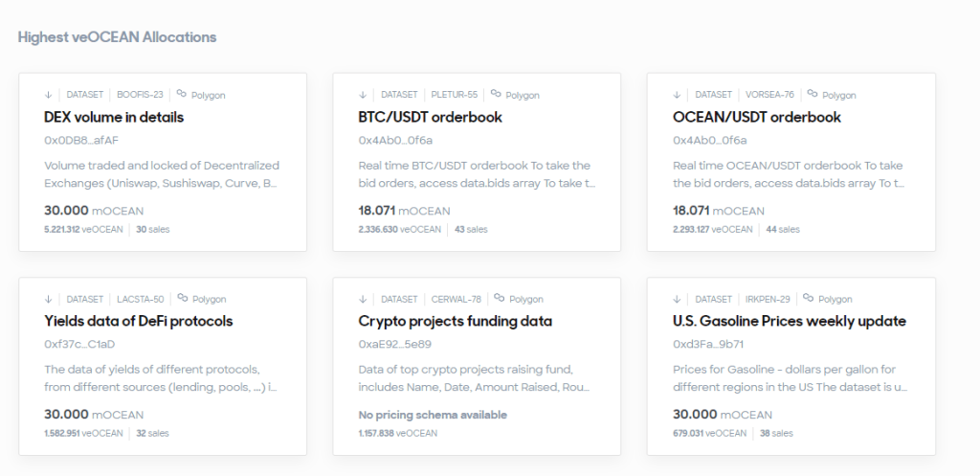The width and height of the screenshot is (980, 476).
Task: Click the Highest veOCEAN Allocations heading
Action: click(117, 37)
